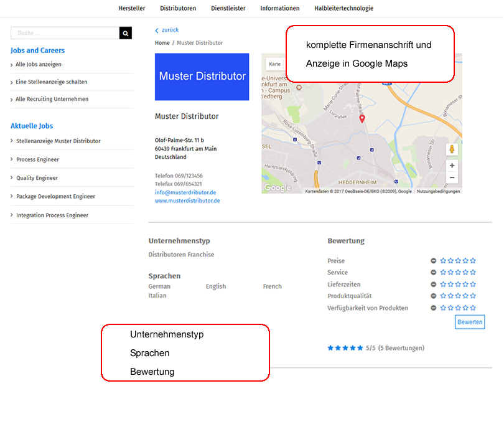This screenshot has width=504, height=447.
Task: Click the Muster Distributor blue logo
Action: 202,77
